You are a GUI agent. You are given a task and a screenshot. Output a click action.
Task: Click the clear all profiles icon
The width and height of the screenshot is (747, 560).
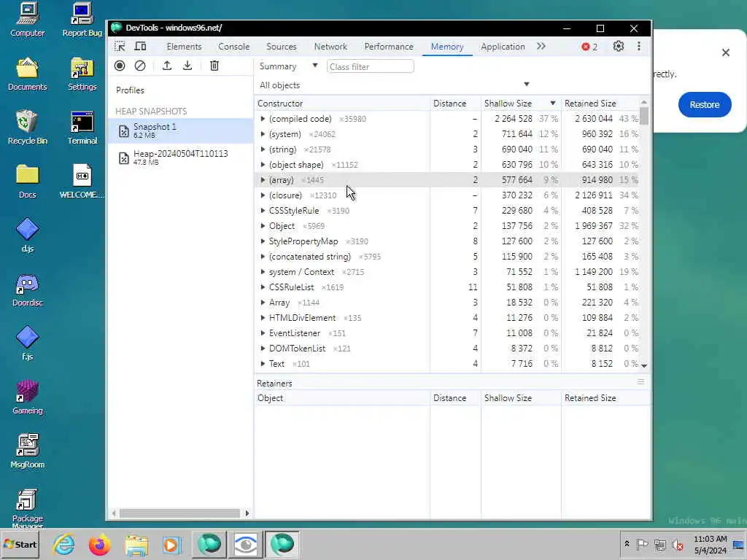(140, 66)
